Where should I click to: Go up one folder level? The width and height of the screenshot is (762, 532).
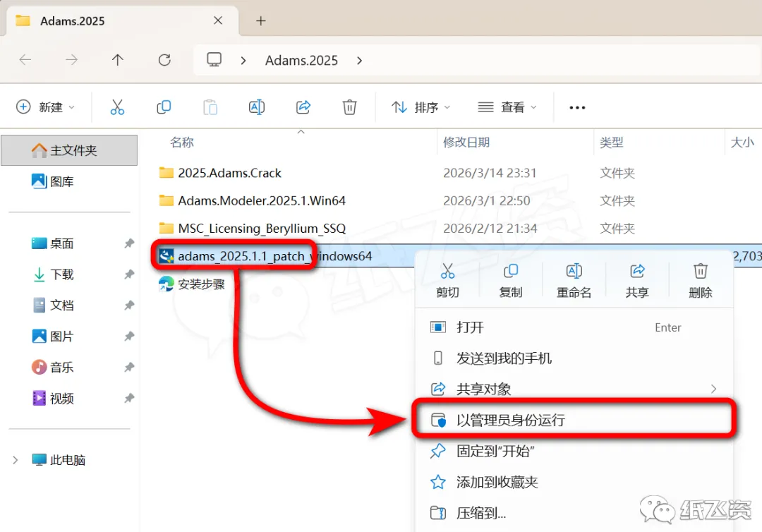pos(118,60)
